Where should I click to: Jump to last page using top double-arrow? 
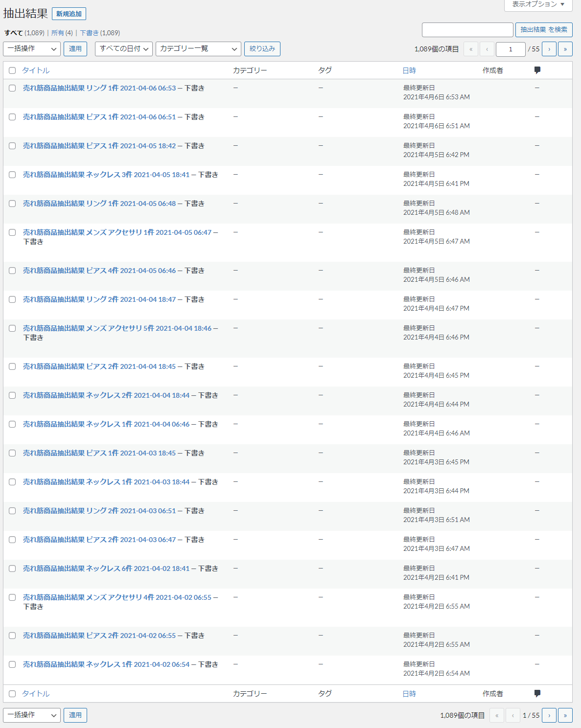point(565,49)
